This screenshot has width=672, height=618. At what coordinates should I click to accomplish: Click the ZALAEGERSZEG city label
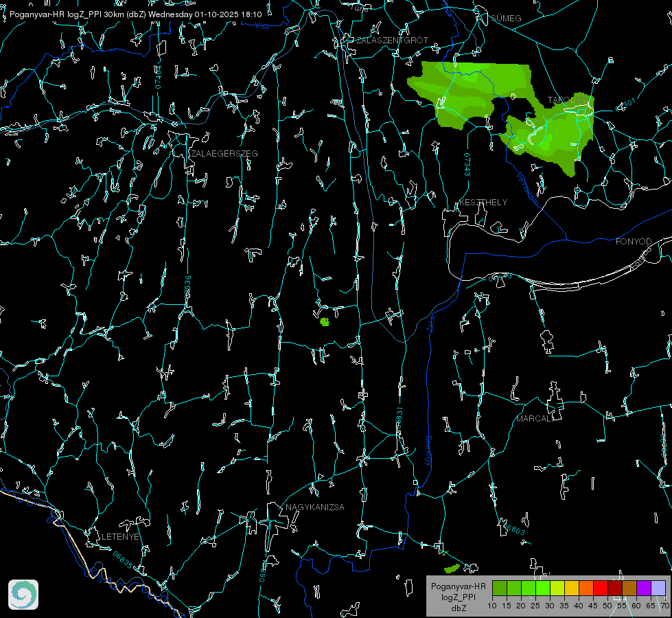[x=224, y=154]
